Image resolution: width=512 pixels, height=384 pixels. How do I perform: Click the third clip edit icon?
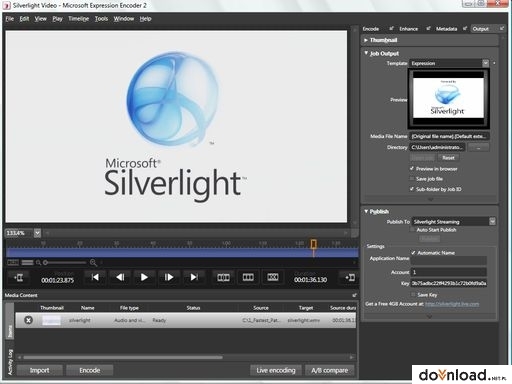click(273, 277)
